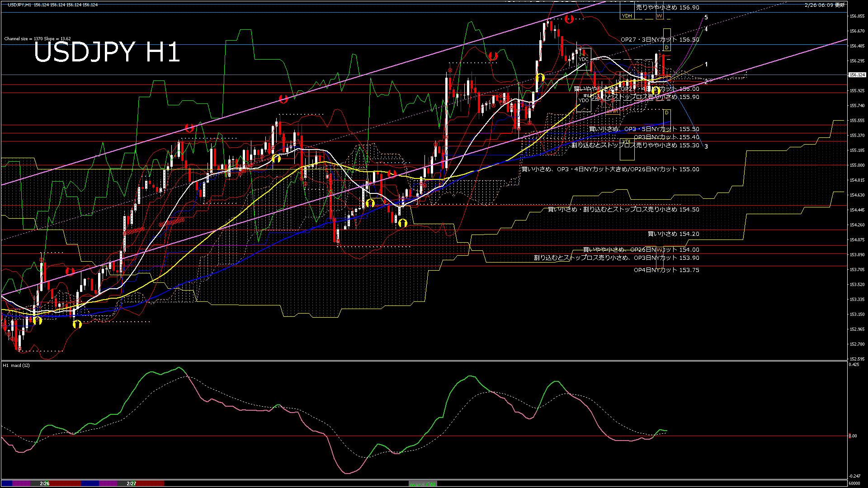This screenshot has width=868, height=488.
Task: Select the YDC label box
Action: (x=584, y=59)
